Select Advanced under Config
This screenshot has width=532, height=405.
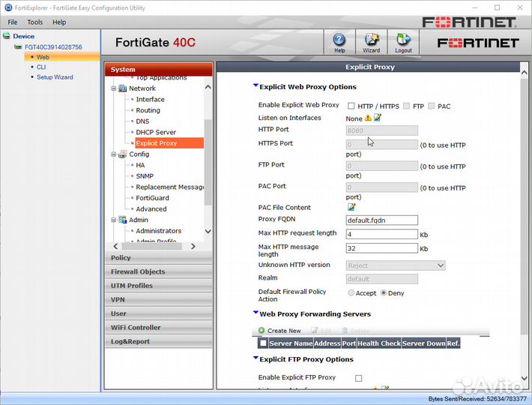point(151,208)
